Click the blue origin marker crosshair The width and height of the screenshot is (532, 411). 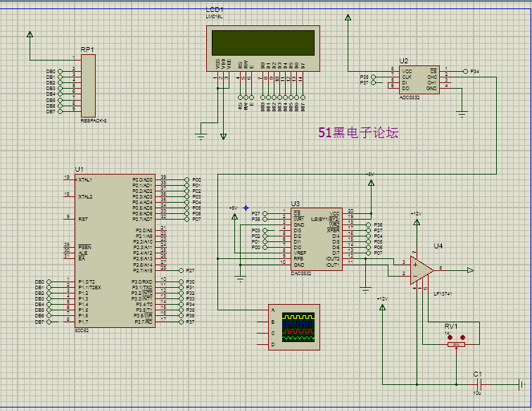click(x=246, y=208)
